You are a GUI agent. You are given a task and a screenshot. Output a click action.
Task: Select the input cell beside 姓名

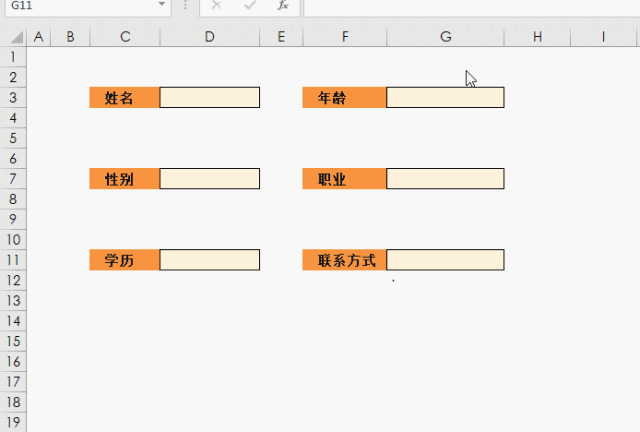(x=210, y=98)
